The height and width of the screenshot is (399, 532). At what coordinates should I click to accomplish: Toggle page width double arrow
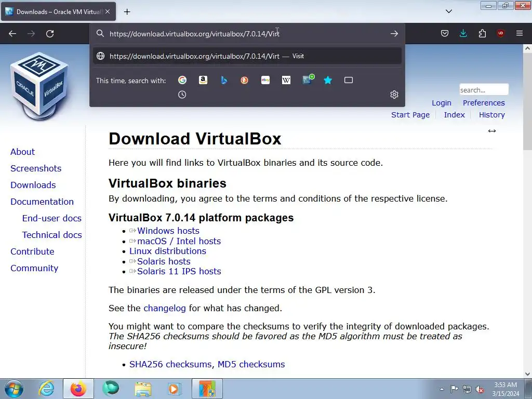click(492, 131)
